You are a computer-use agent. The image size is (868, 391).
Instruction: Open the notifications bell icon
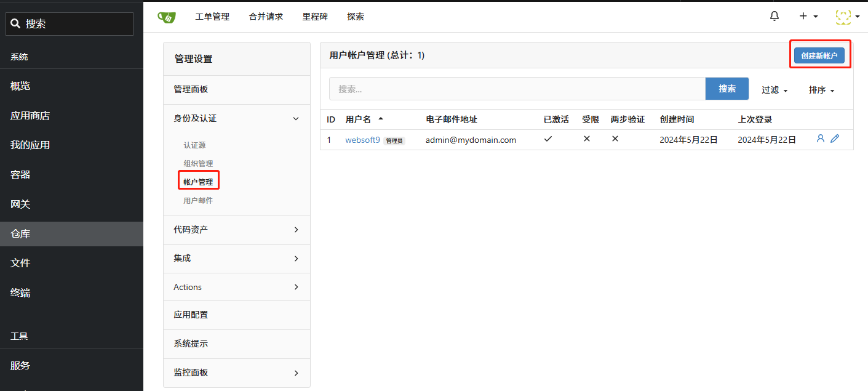[x=774, y=17]
